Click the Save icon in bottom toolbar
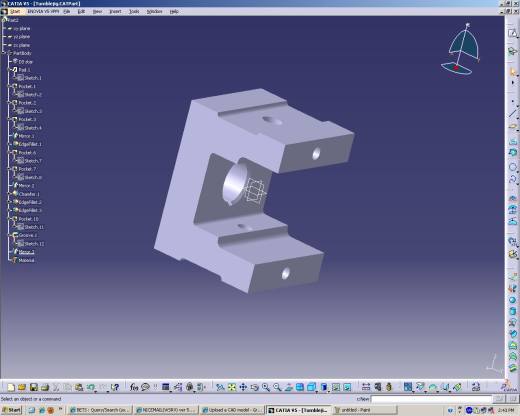 pos(34,387)
